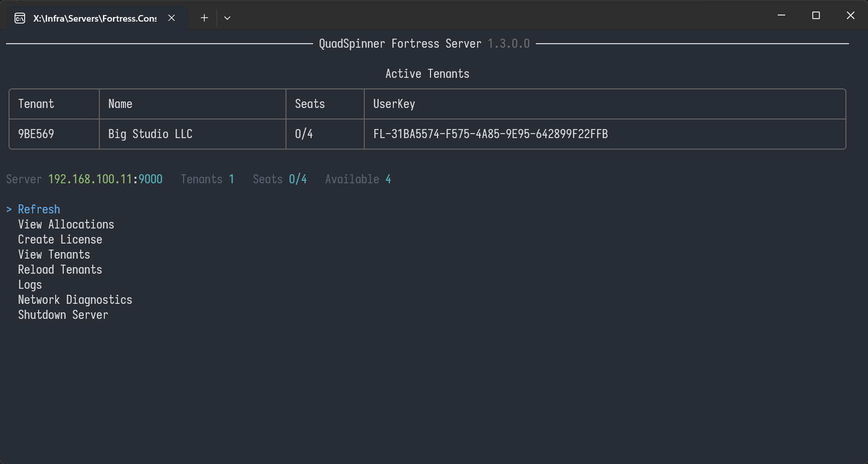This screenshot has width=868, height=464.
Task: Click the terminal icon in the tab
Action: click(20, 19)
